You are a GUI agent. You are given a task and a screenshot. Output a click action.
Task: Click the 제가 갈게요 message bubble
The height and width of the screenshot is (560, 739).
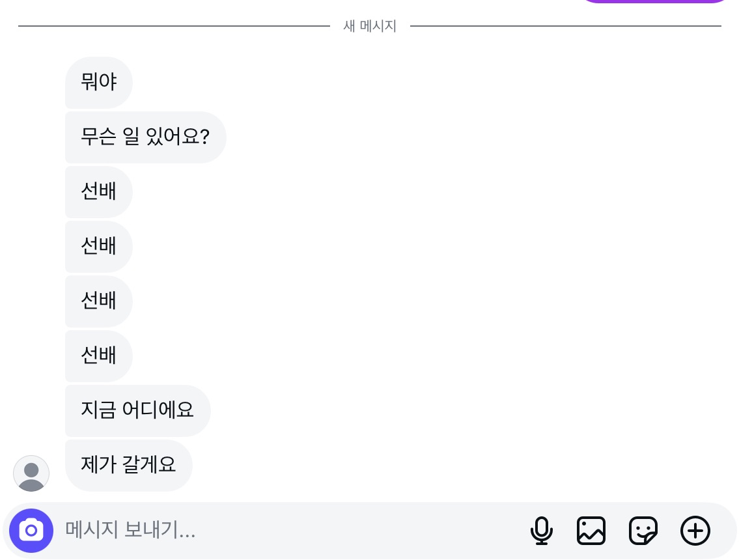(128, 466)
